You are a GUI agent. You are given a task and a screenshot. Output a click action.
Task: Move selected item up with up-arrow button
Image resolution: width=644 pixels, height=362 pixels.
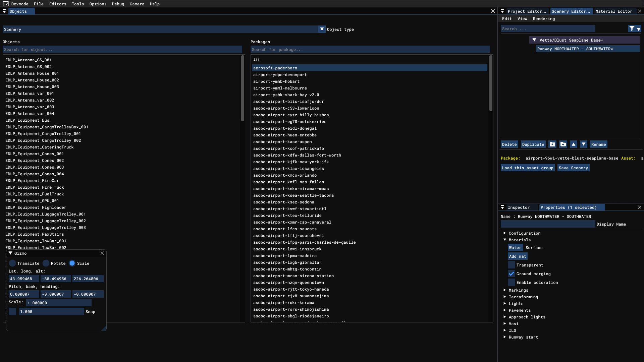(x=574, y=144)
